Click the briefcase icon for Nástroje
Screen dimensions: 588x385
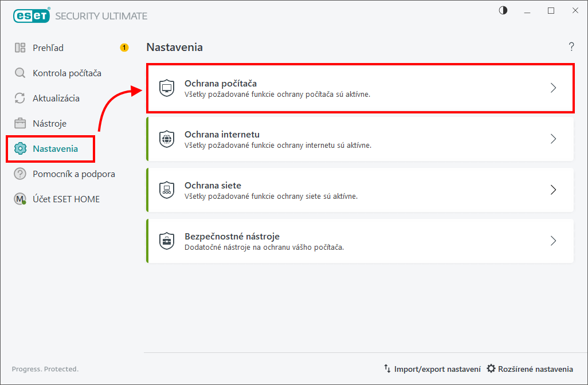point(20,123)
